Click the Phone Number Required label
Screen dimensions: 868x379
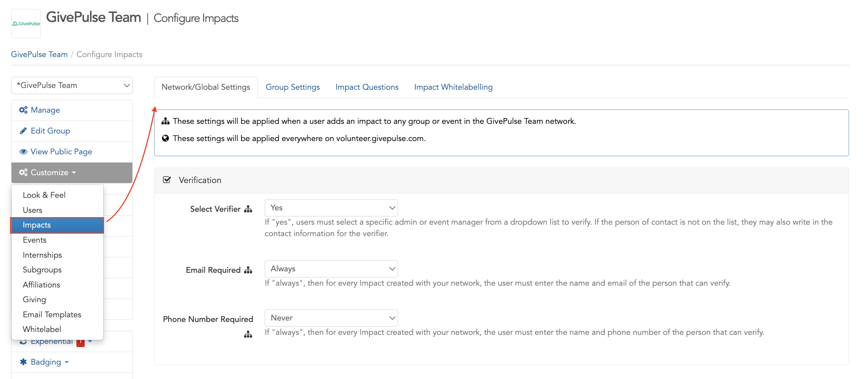tap(208, 319)
